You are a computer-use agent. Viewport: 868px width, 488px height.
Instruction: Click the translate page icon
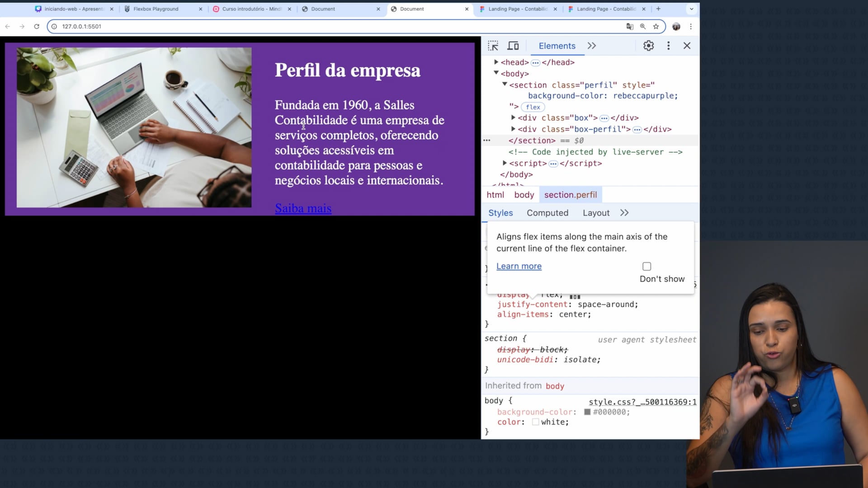630,27
